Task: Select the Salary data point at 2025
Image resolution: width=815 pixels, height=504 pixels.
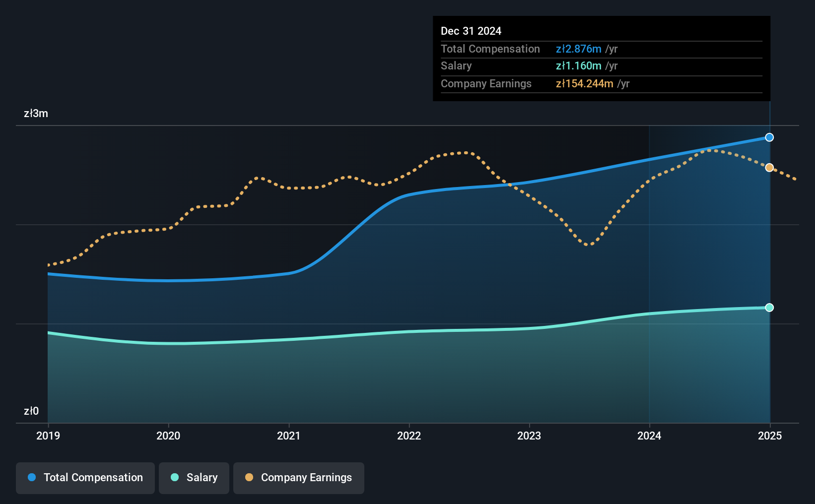Action: 769,308
